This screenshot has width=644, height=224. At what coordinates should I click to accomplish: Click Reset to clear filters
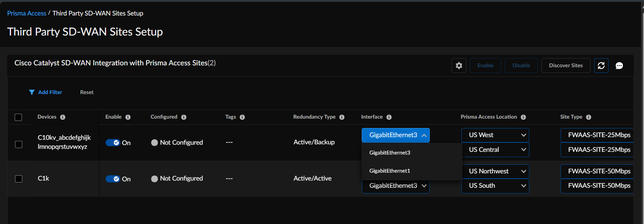click(87, 92)
